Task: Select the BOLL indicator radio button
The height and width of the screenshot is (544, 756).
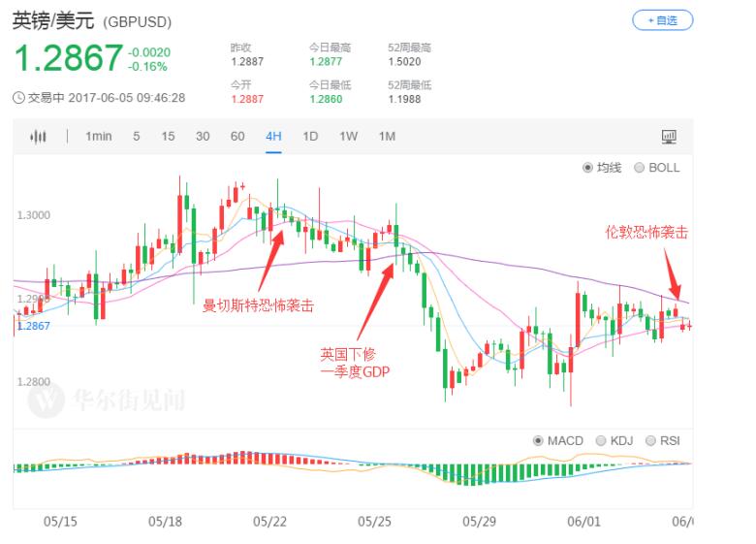Action: [x=639, y=168]
